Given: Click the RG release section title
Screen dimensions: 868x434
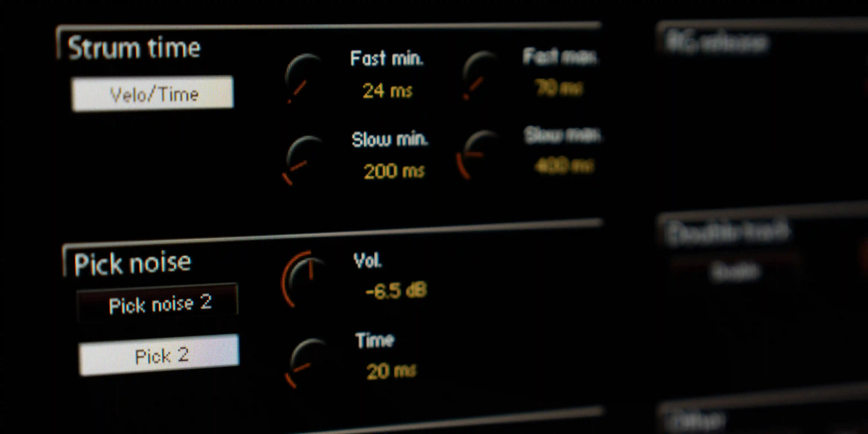Looking at the screenshot, I should [x=716, y=42].
